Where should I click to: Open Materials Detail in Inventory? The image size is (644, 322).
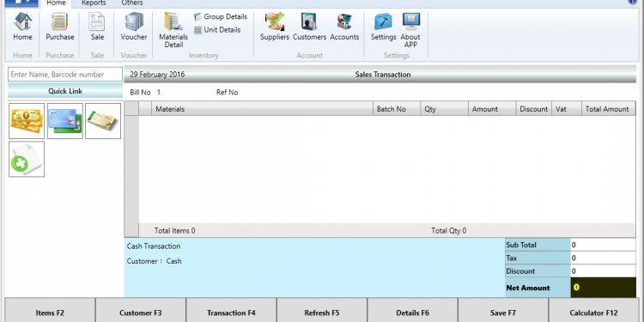tap(173, 30)
